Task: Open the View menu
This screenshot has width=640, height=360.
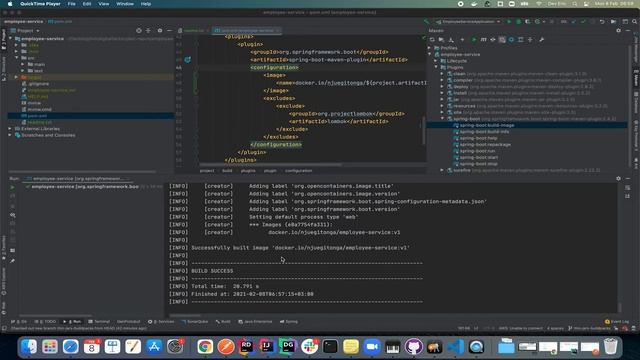Action: (104, 4)
